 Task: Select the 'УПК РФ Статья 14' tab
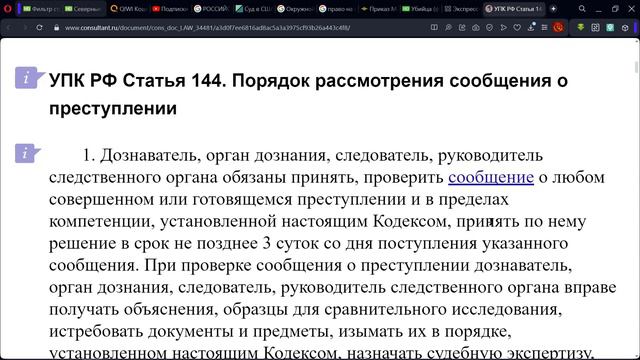(514, 9)
